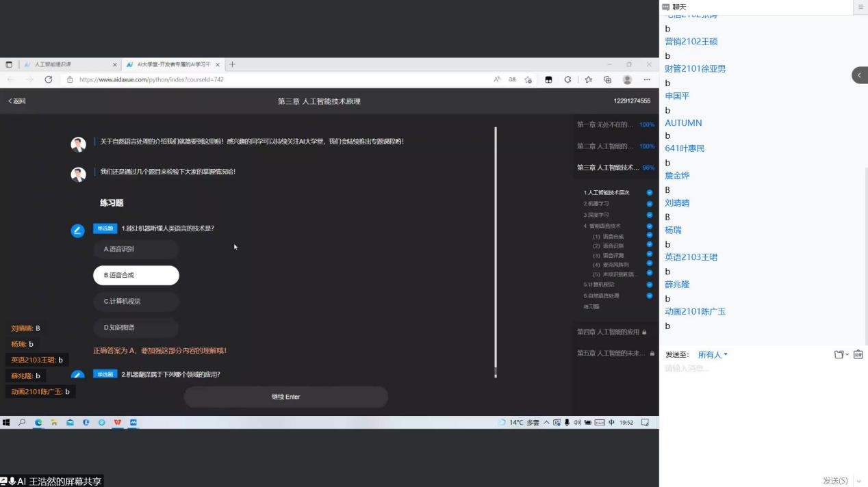
Task: Select answer option D.知识图谱
Action: 136,328
